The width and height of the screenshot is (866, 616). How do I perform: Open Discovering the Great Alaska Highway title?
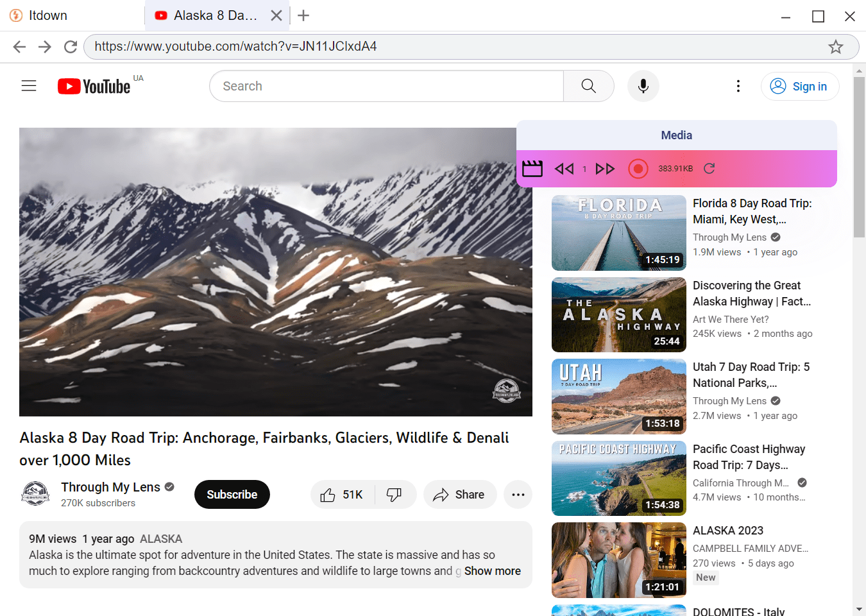752,293
